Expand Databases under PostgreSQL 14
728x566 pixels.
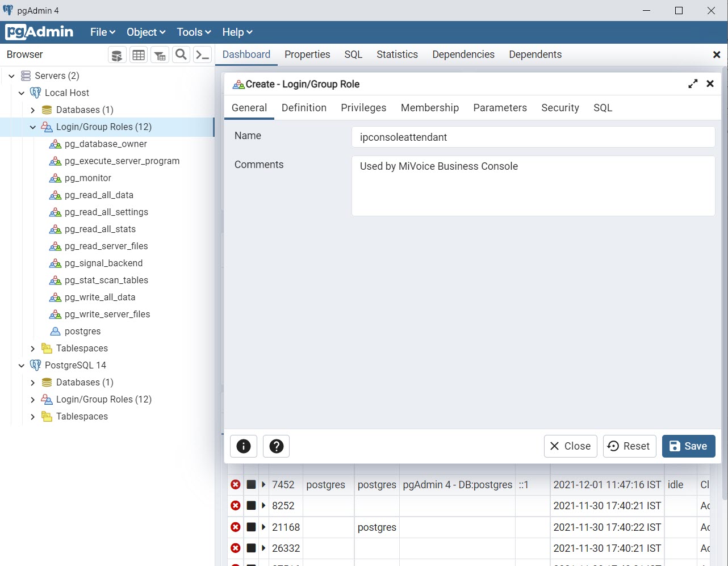point(33,382)
